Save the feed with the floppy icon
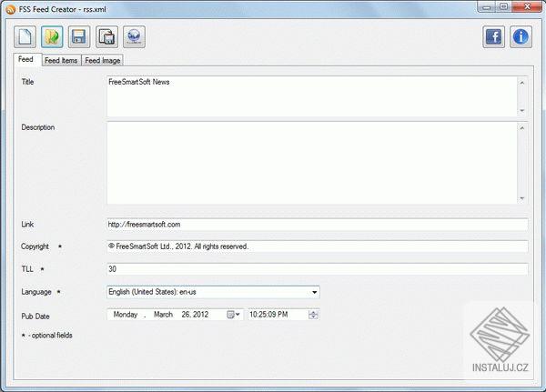 [79, 36]
